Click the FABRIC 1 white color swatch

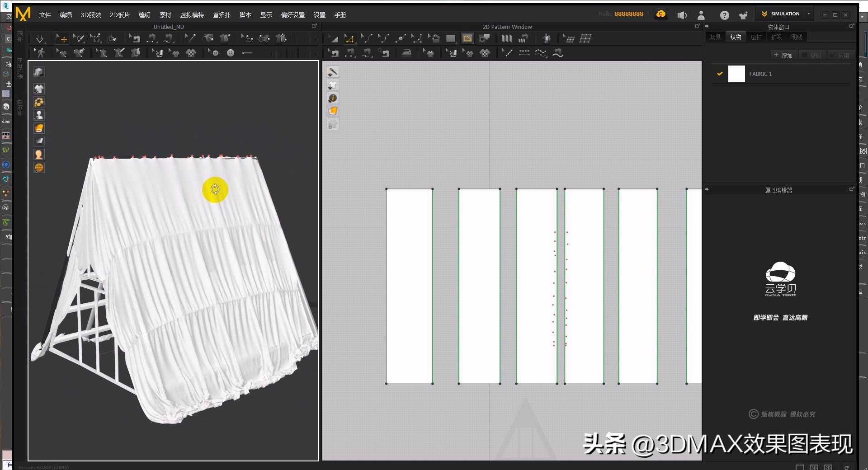click(736, 74)
